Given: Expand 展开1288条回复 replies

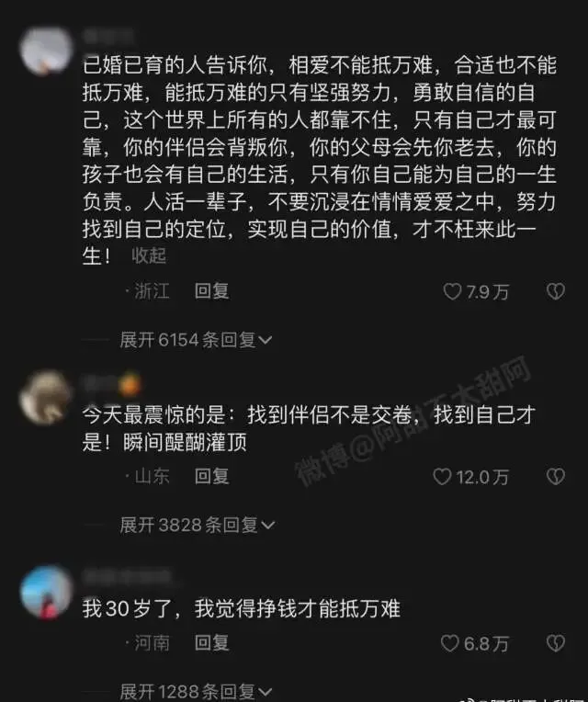Looking at the screenshot, I should pos(196,692).
